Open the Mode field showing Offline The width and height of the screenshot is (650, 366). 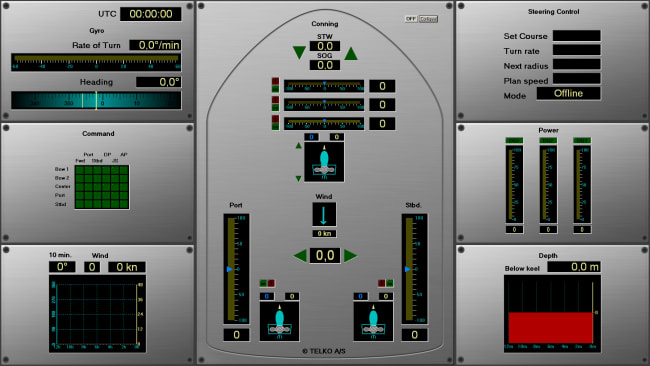pos(568,93)
